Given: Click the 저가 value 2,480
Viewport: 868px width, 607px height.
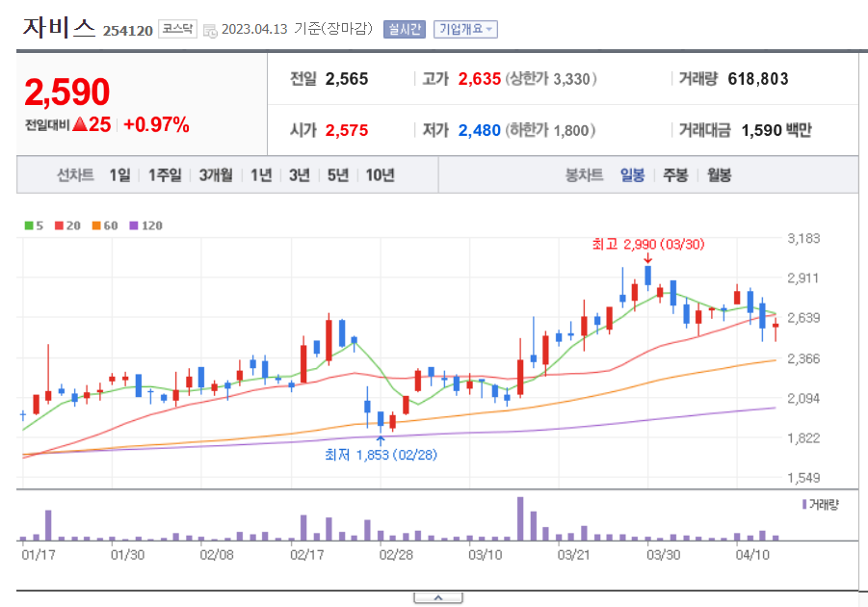Looking at the screenshot, I should point(480,131).
